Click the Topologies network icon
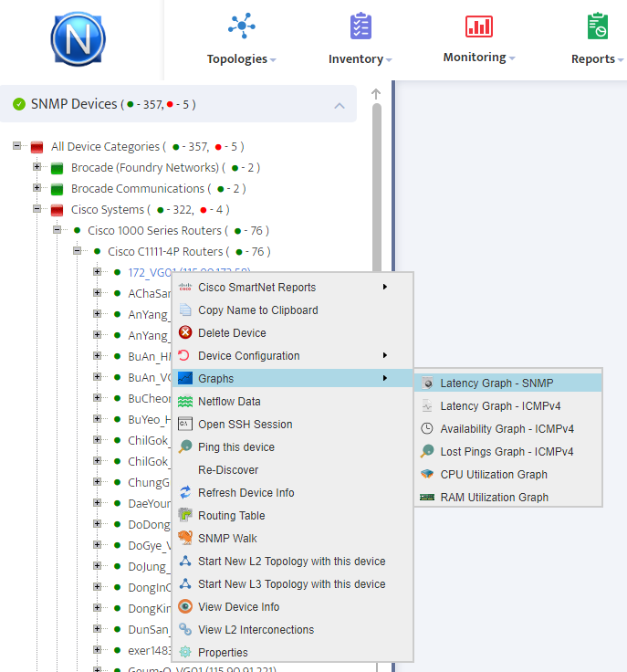The width and height of the screenshot is (627, 672). pyautogui.click(x=242, y=26)
